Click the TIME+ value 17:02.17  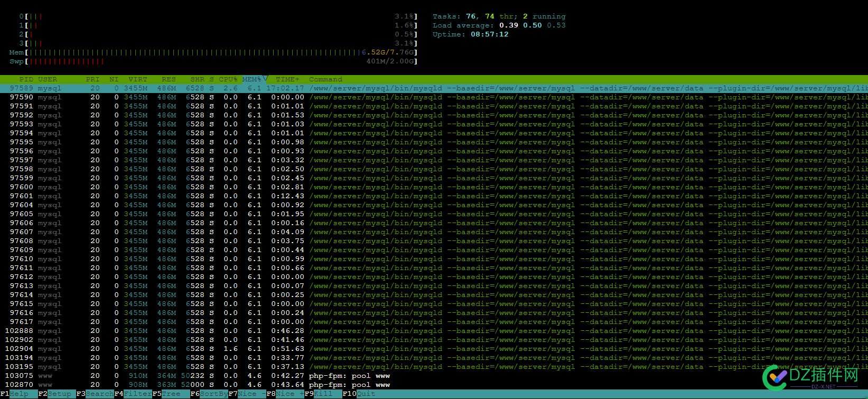click(x=285, y=88)
